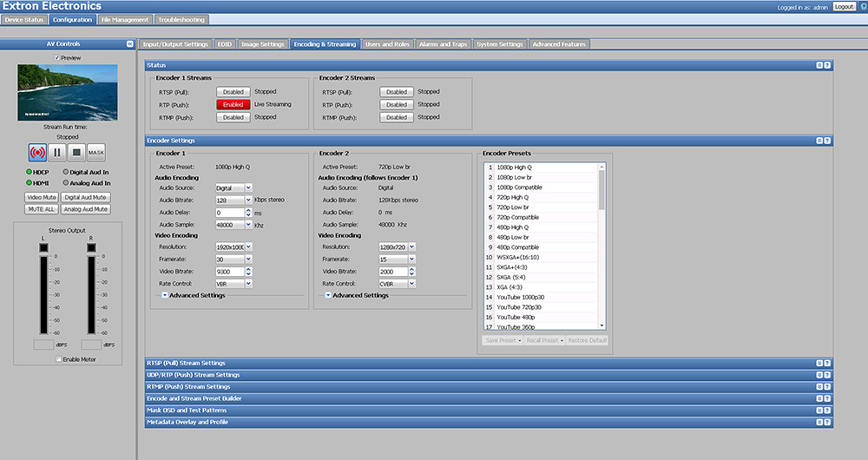Open help for the Status panel
The width and height of the screenshot is (868, 460).
click(x=827, y=65)
